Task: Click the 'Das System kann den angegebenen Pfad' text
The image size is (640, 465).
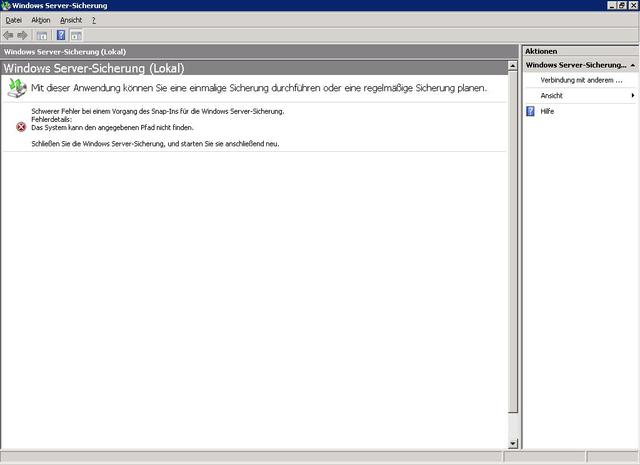Action: [x=112, y=127]
